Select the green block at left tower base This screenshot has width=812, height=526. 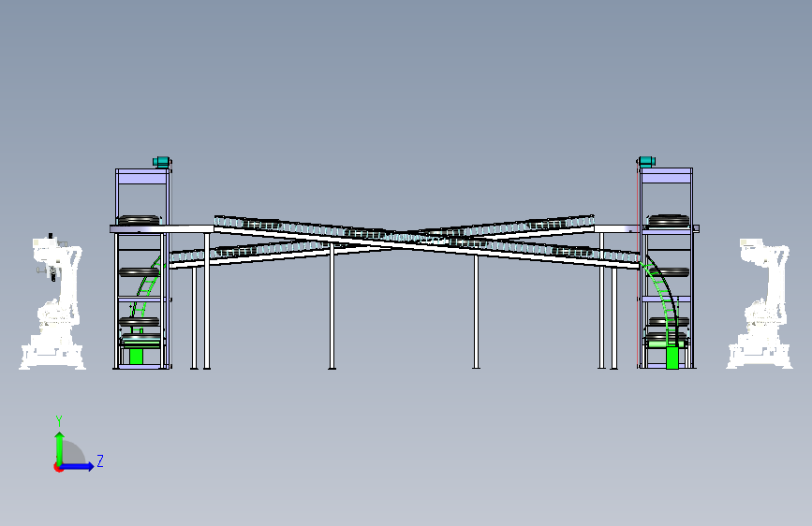(x=136, y=357)
